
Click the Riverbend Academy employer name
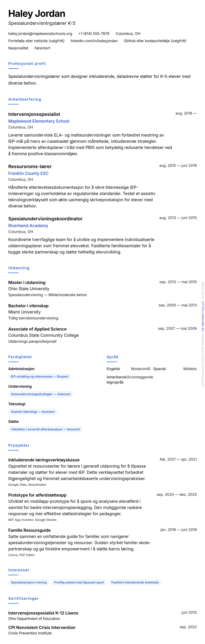click(x=28, y=226)
